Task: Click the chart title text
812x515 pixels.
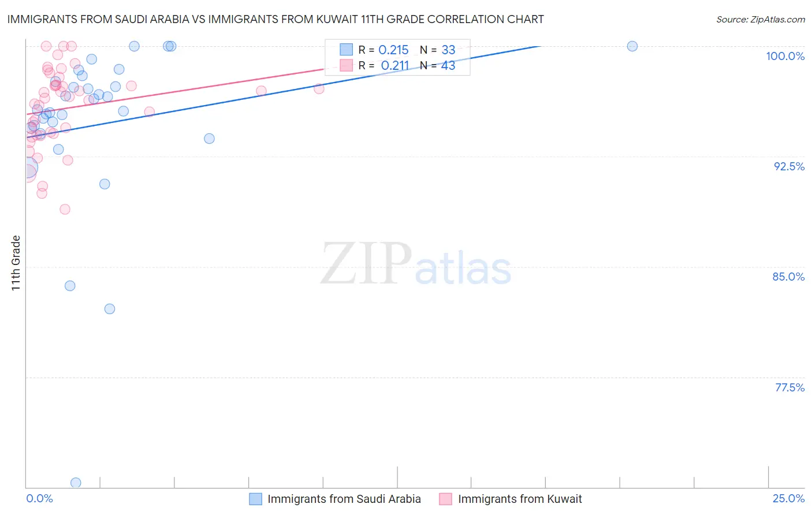Action: click(x=275, y=20)
